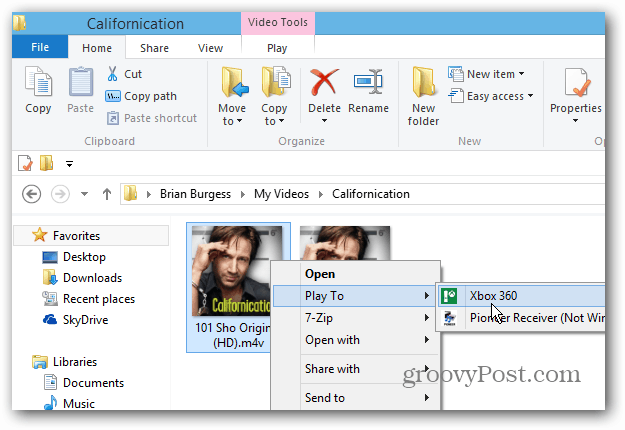Open Music library
This screenshot has height=430, width=625.
pyautogui.click(x=69, y=403)
